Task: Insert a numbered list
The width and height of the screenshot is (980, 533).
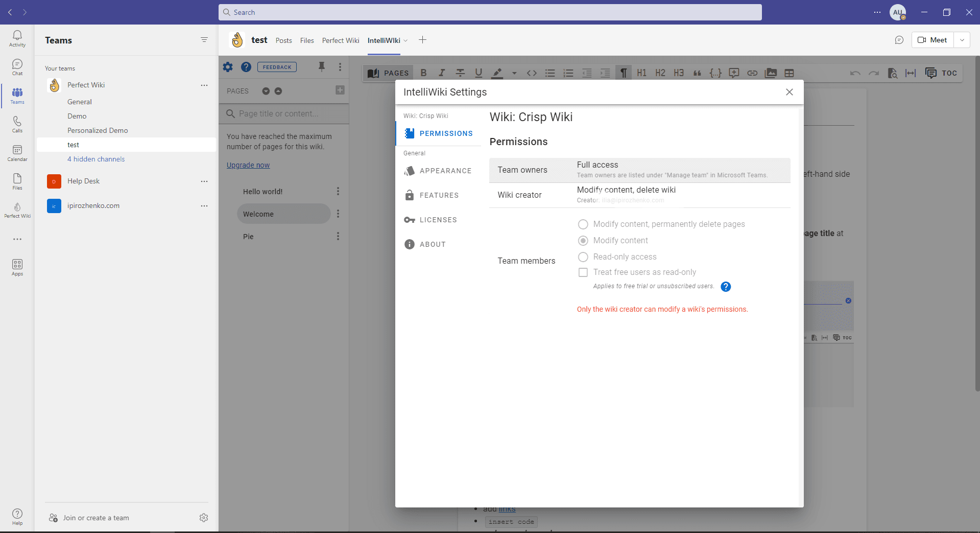Action: pos(568,73)
